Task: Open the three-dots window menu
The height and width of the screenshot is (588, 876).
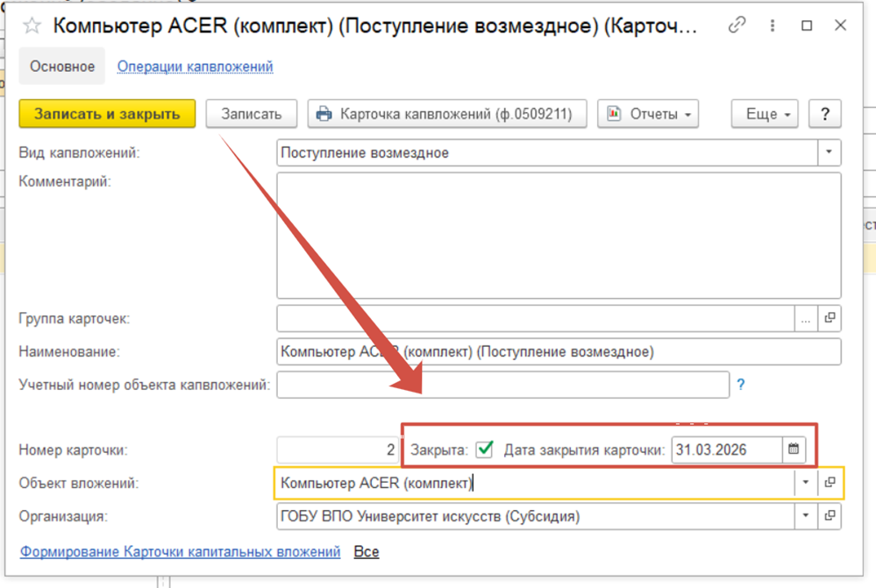Action: [x=772, y=25]
